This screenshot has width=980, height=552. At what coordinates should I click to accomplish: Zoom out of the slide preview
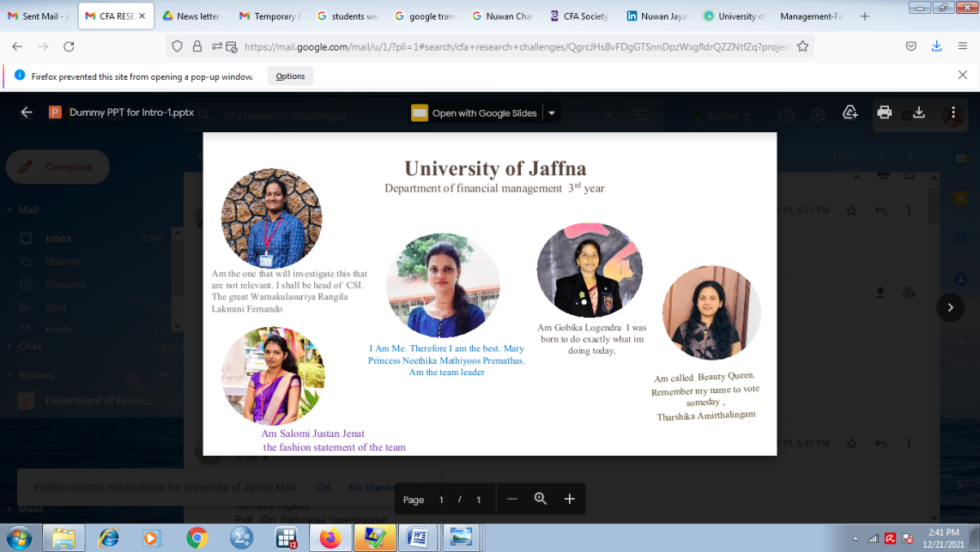511,499
